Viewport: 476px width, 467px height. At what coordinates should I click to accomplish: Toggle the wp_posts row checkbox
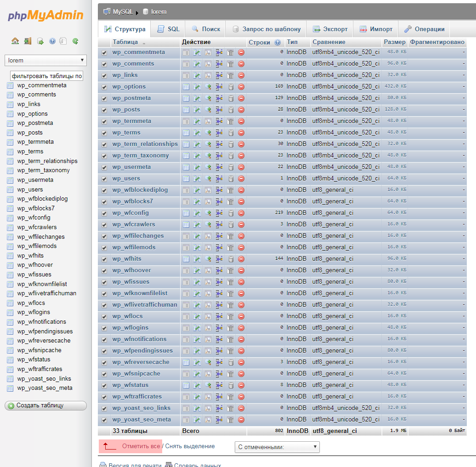(104, 110)
